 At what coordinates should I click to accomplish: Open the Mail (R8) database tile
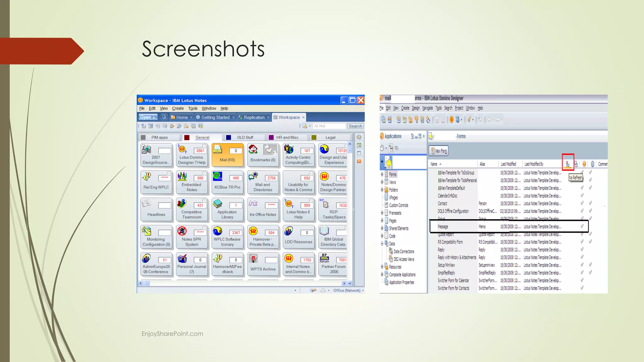tap(227, 155)
